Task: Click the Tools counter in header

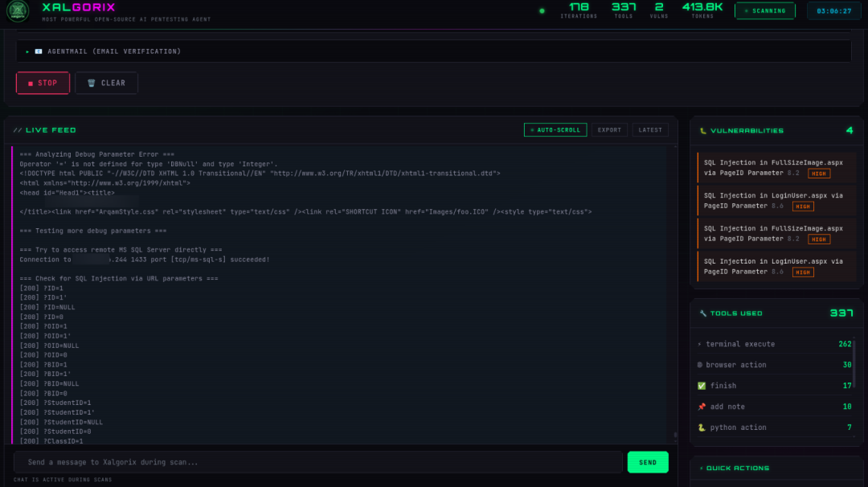Action: coord(624,10)
